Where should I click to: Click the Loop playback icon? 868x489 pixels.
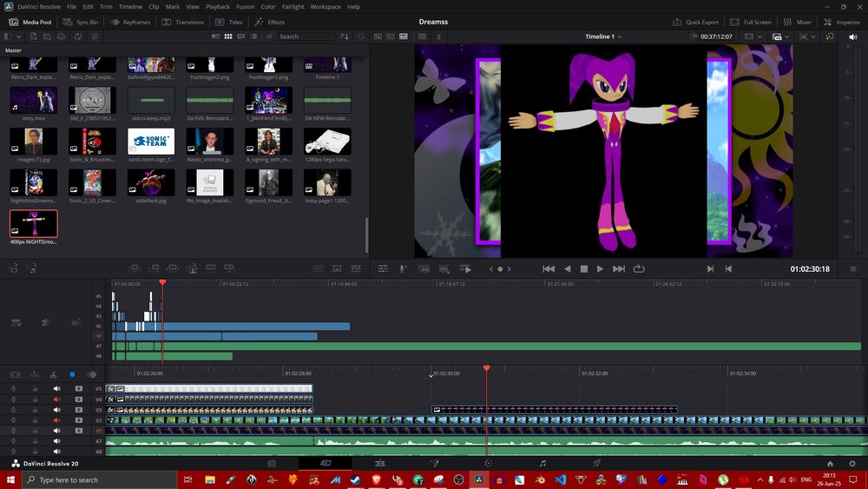(x=640, y=269)
